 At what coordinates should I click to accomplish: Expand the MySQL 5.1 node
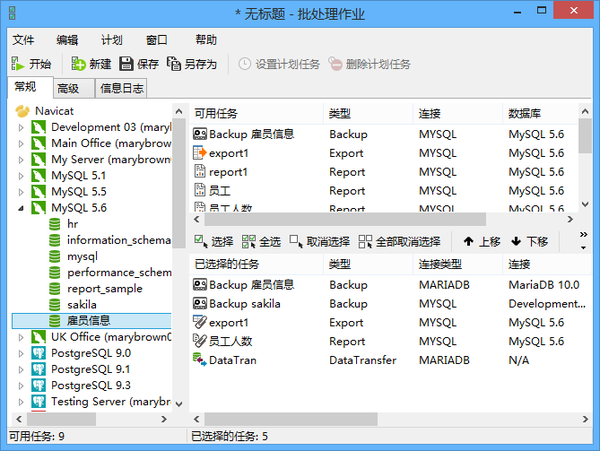point(21,176)
